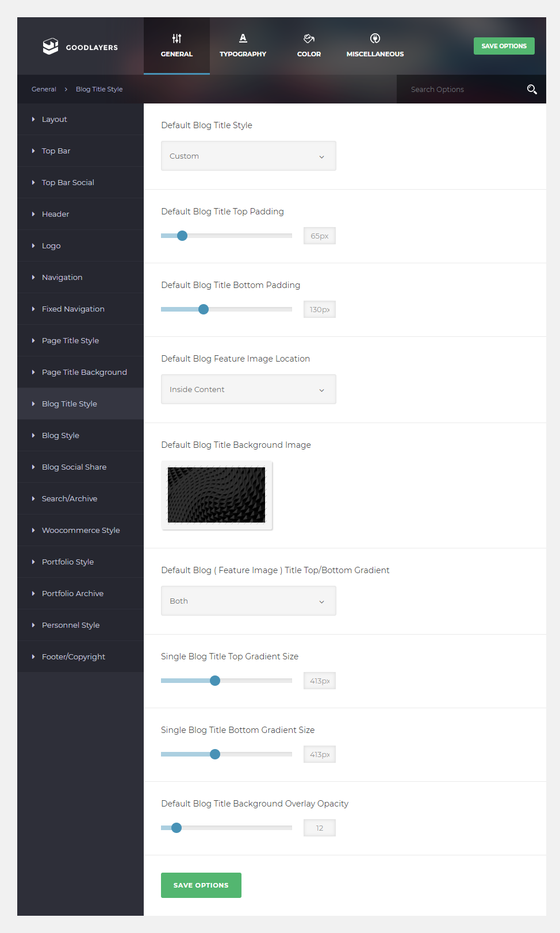Click the search magnifier icon
Image resolution: width=560 pixels, height=933 pixels.
[x=532, y=89]
